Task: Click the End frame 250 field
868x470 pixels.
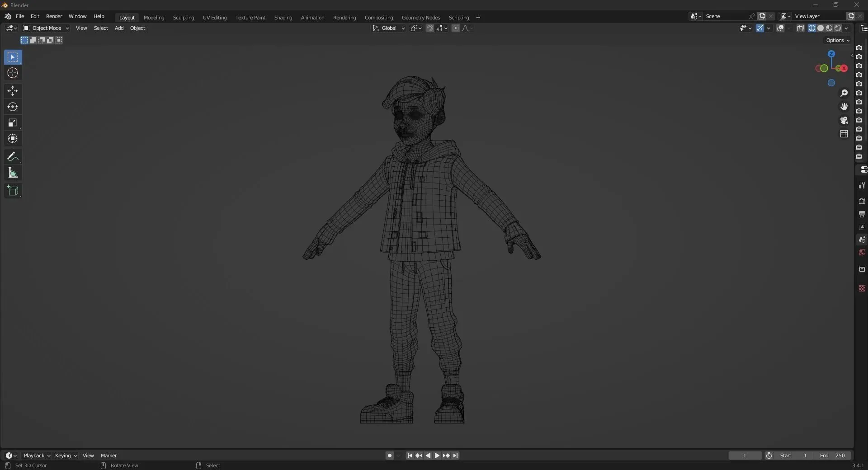Action: [x=835, y=456]
